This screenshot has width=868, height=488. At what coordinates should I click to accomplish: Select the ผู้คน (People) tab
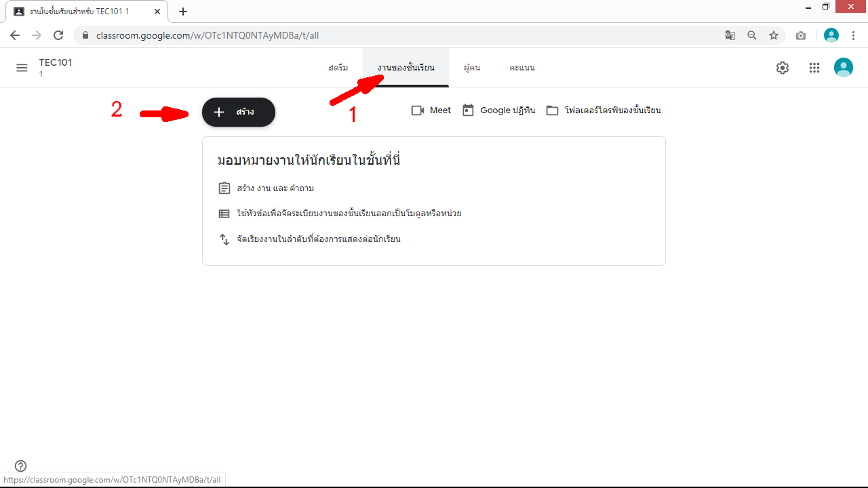click(x=472, y=68)
